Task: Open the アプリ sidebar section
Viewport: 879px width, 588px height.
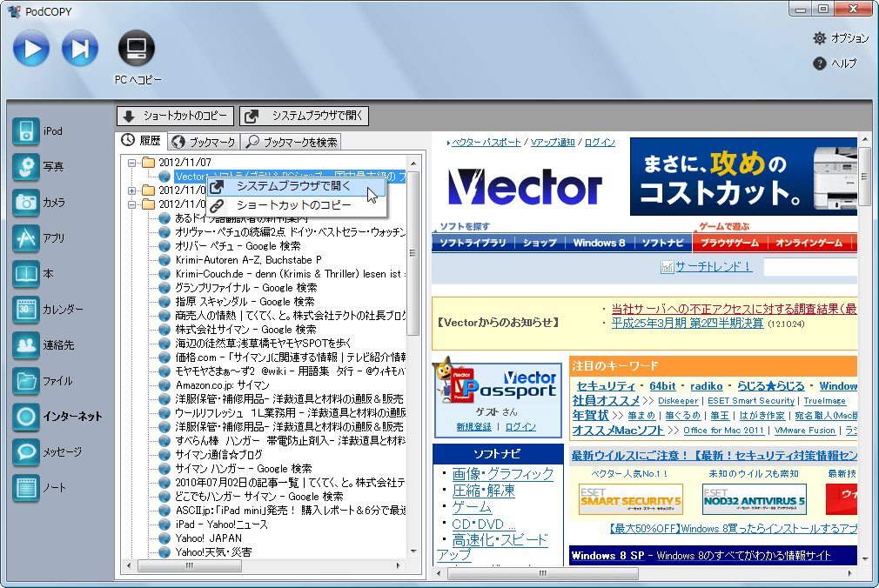Action: (x=38, y=238)
